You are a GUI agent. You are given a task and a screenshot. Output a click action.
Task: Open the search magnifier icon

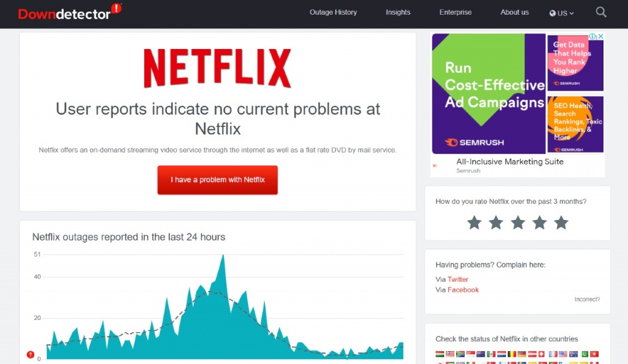(x=601, y=12)
